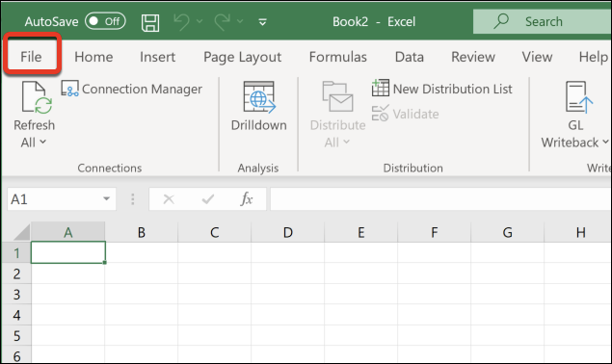Screen dimensions: 612x364
Task: Click in the Search box
Action: pos(543,21)
